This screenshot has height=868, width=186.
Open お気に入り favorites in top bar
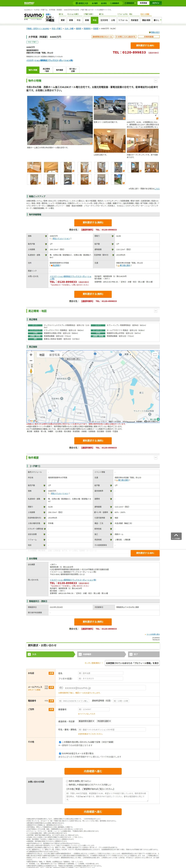pos(82,3)
